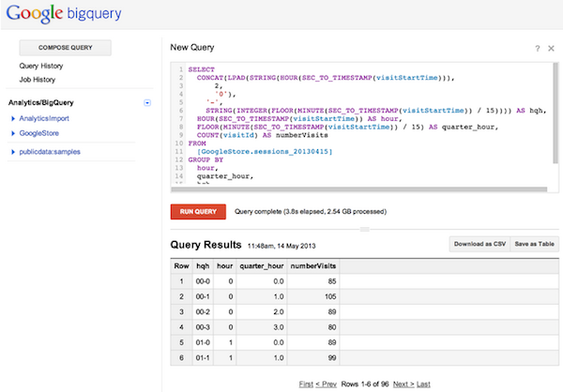The height and width of the screenshot is (392, 563).
Task: Click the Google bigquery logo
Action: pos(64,14)
